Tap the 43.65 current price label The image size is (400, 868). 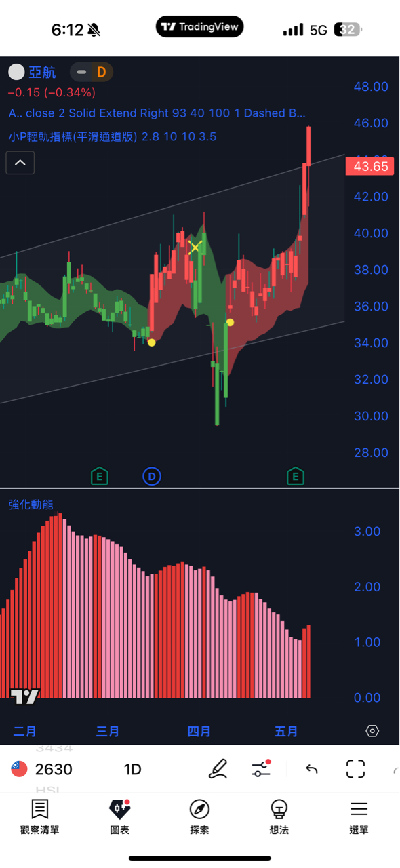pos(369,166)
